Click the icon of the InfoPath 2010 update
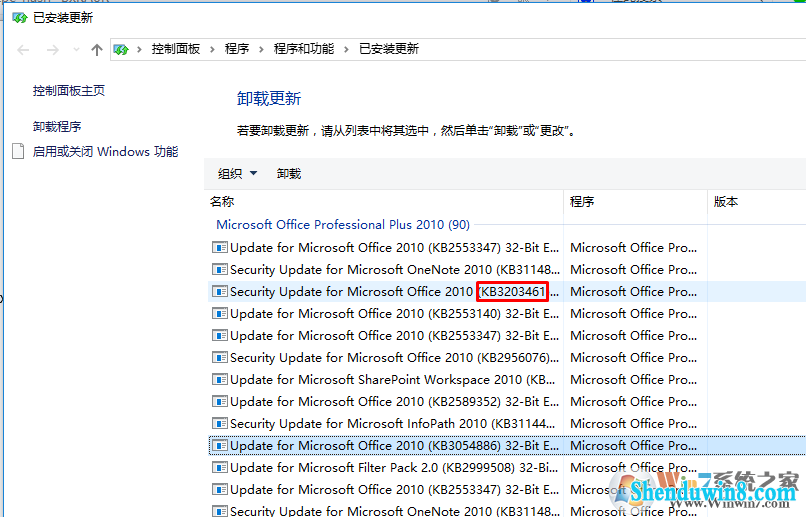This screenshot has height=517, width=806. [219, 423]
